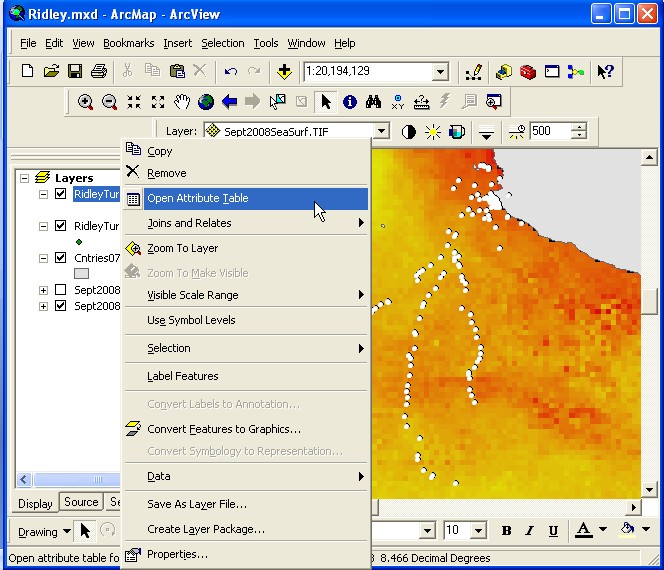
Task: Toggle visibility of second RidleyTur layer
Action: point(61,227)
